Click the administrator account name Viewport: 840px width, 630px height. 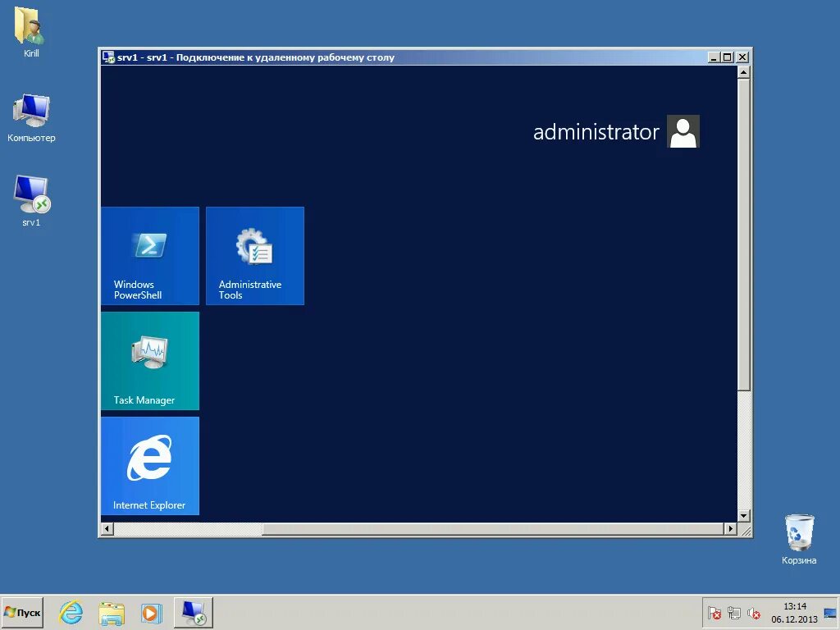click(596, 132)
